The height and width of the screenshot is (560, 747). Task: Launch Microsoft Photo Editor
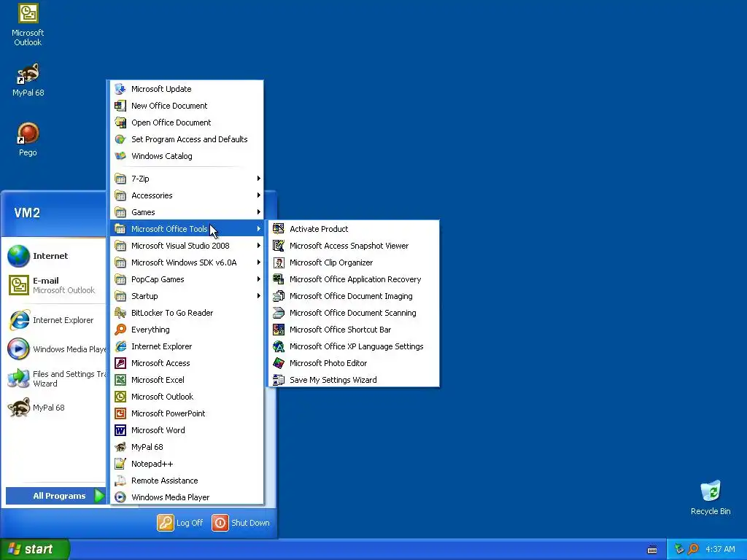coord(354,363)
